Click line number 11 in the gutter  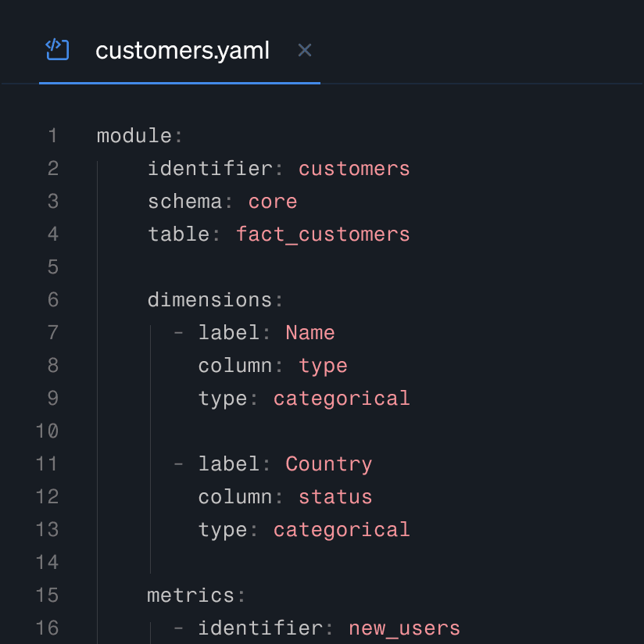[47, 463]
